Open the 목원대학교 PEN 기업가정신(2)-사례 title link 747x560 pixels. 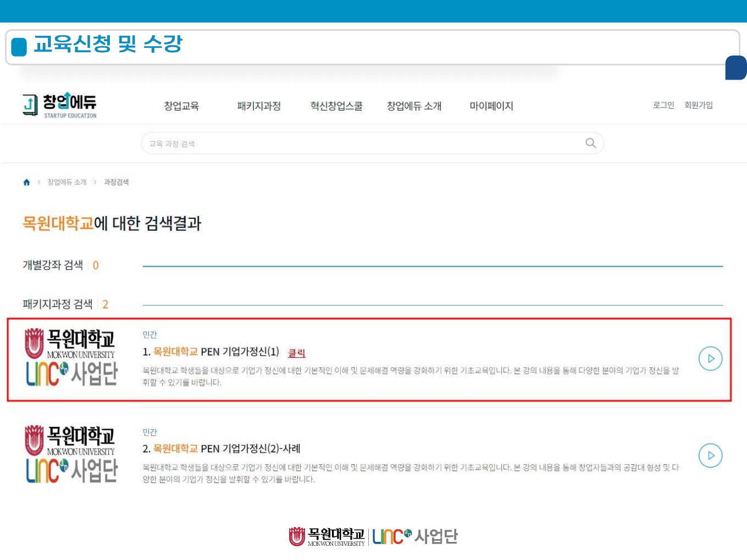pos(222,448)
